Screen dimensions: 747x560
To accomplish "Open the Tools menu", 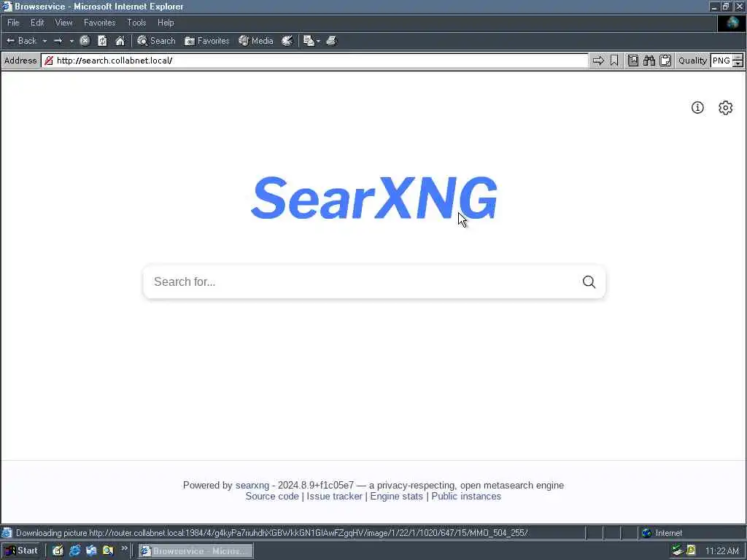I will (136, 23).
